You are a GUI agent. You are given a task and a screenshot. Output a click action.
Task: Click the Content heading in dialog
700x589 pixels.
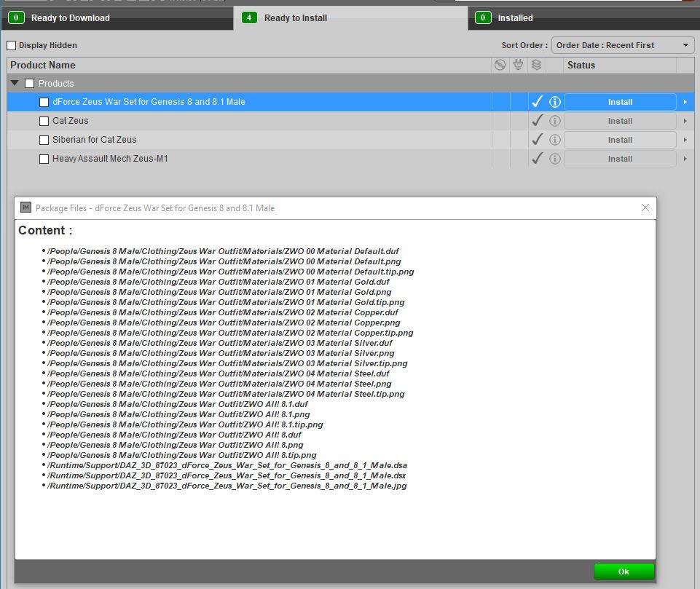(x=44, y=230)
